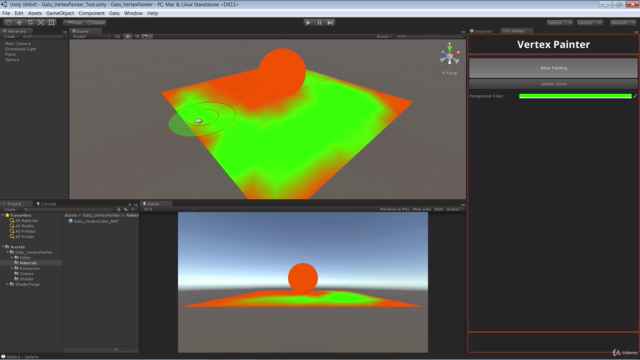Open the Account dropdown

pos(623,22)
